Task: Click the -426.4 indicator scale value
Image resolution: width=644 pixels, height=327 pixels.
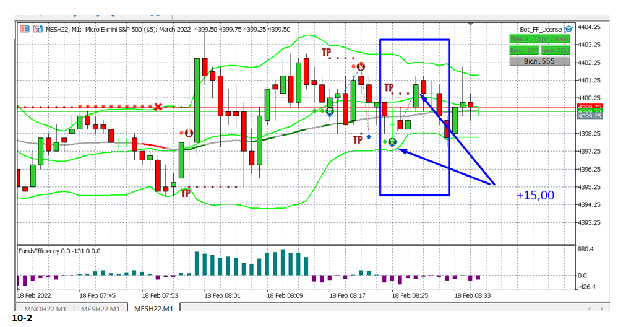Action: 586,287
